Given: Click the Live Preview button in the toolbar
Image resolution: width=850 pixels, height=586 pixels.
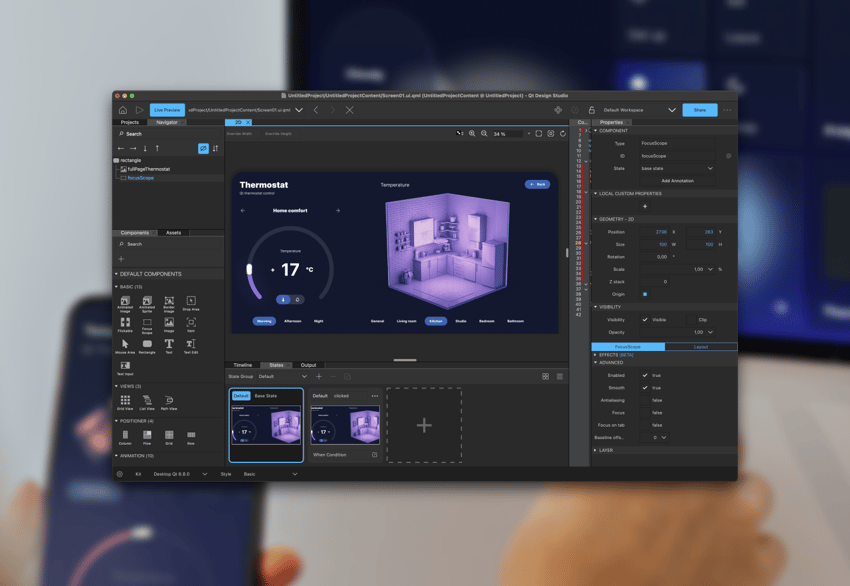Looking at the screenshot, I should point(166,110).
